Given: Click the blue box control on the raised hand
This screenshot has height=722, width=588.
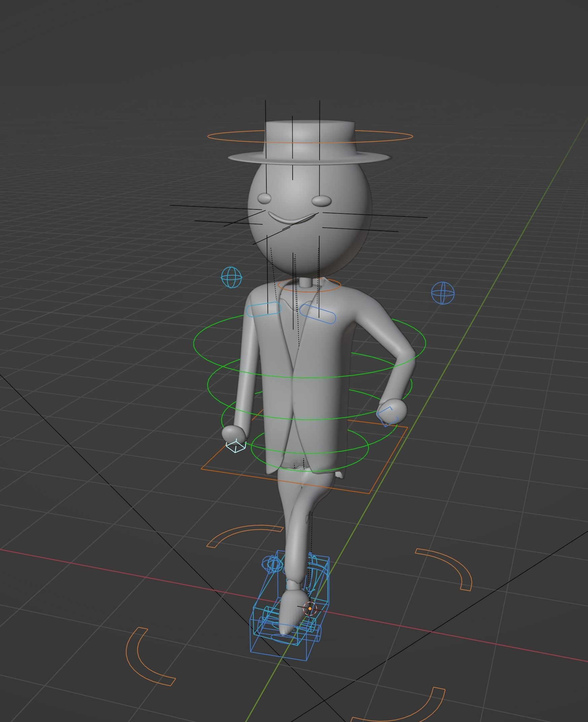Looking at the screenshot, I should tap(387, 417).
